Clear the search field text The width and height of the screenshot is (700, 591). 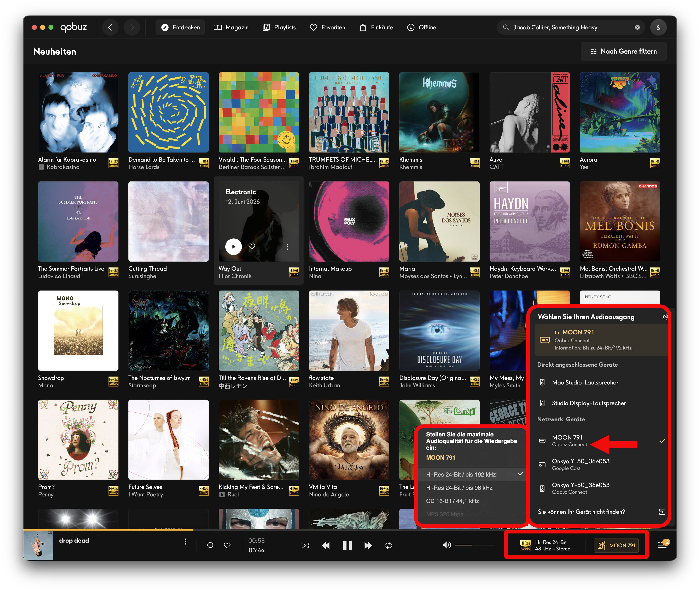click(637, 28)
